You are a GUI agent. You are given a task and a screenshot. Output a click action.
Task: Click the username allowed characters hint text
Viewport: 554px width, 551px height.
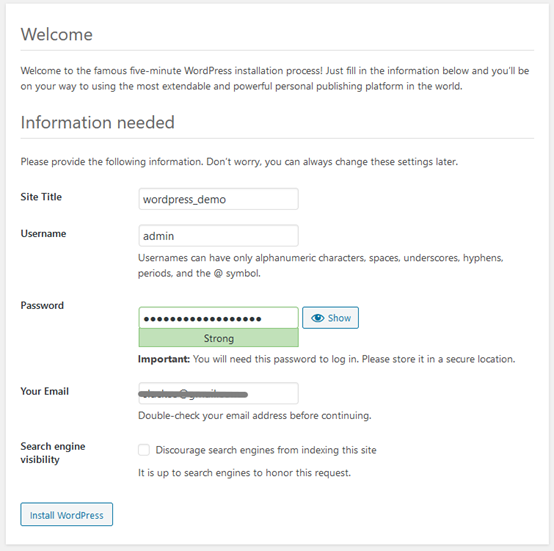click(x=320, y=265)
